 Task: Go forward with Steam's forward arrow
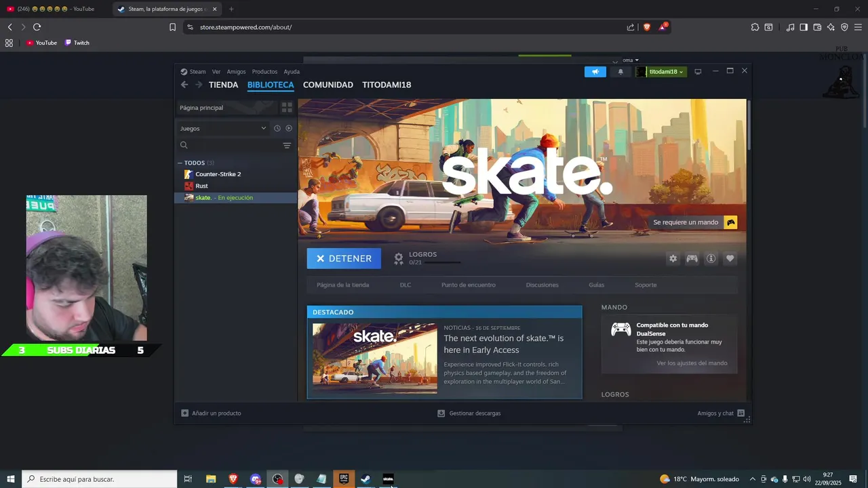(199, 85)
